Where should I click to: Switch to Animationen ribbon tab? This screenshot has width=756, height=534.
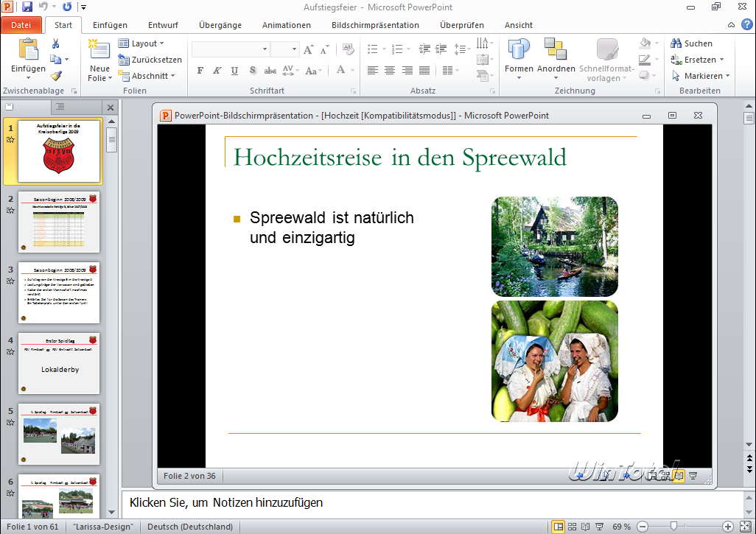coord(287,25)
